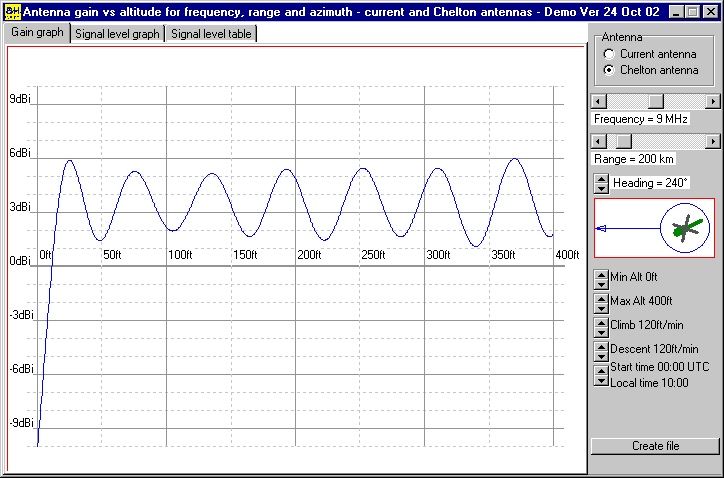Image resolution: width=724 pixels, height=478 pixels.
Task: Increase Min Alt with the up arrow
Action: 601,274
